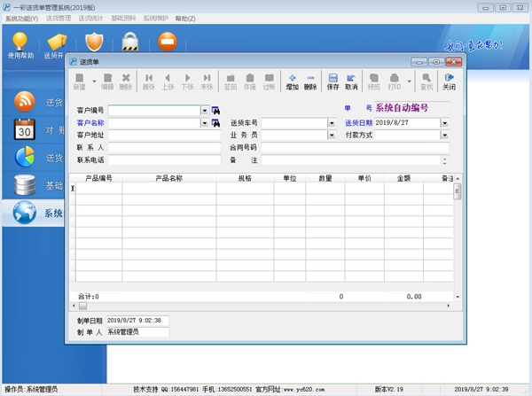
Task: Open the 送货日期 date picker dropdown
Action: pyautogui.click(x=444, y=123)
